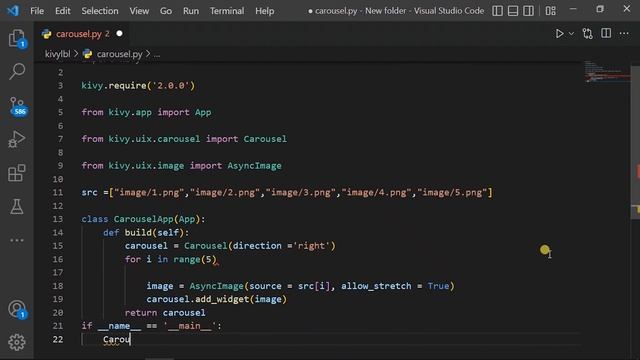The image size is (640, 360).
Task: Open Run and Debug view
Action: [17, 139]
